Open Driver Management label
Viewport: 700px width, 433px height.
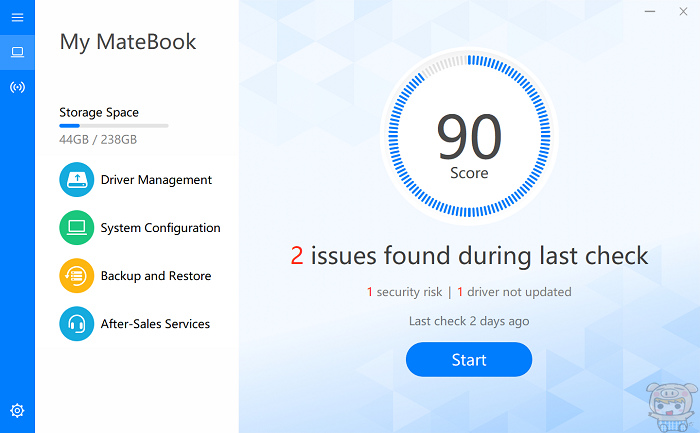click(156, 180)
